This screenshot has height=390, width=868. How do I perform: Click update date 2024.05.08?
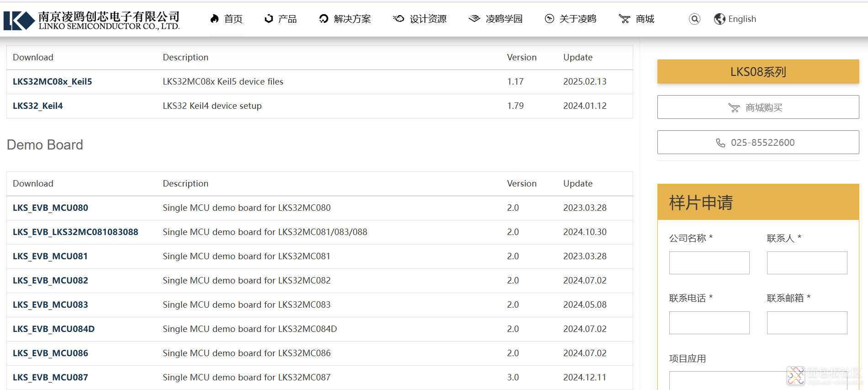585,305
